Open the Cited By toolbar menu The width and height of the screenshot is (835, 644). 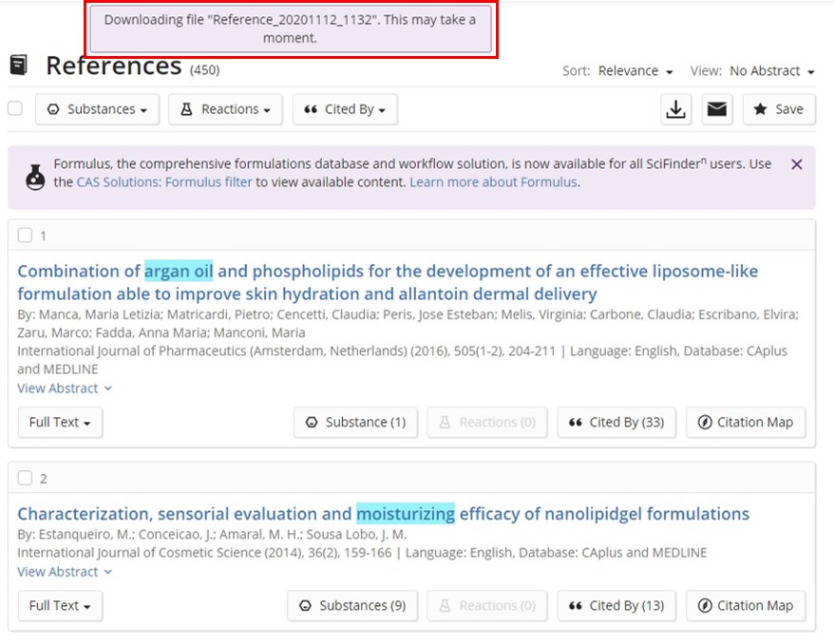click(345, 110)
